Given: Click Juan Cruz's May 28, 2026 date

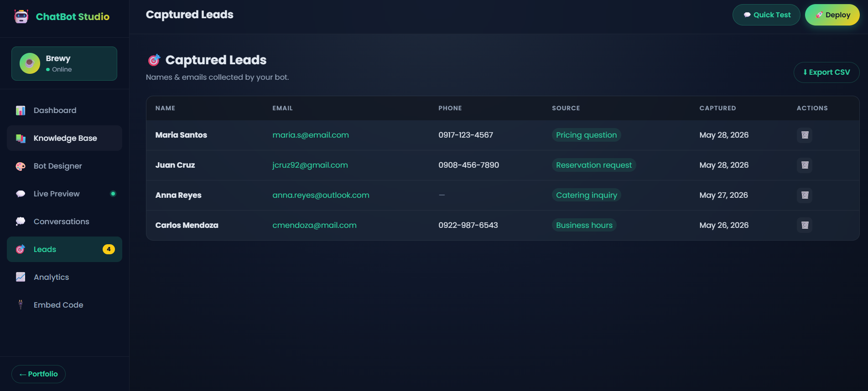Looking at the screenshot, I should (724, 165).
